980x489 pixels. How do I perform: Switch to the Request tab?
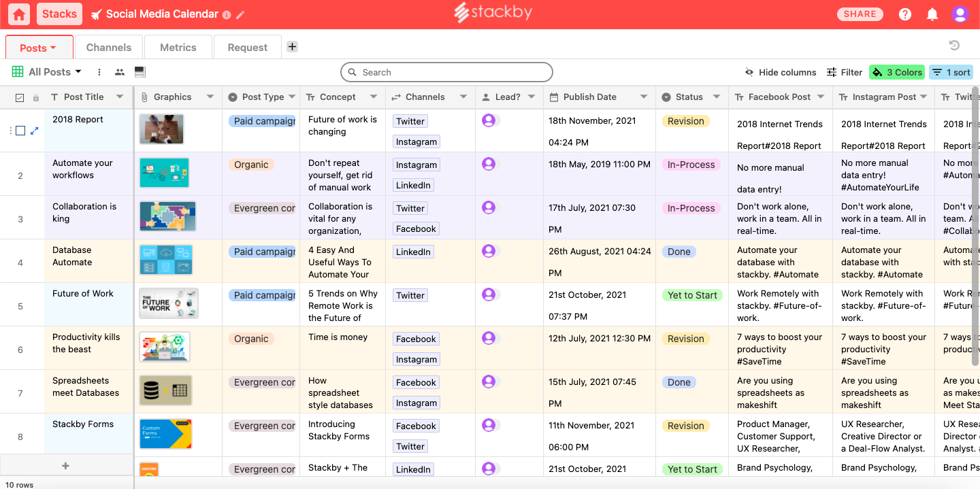[248, 48]
